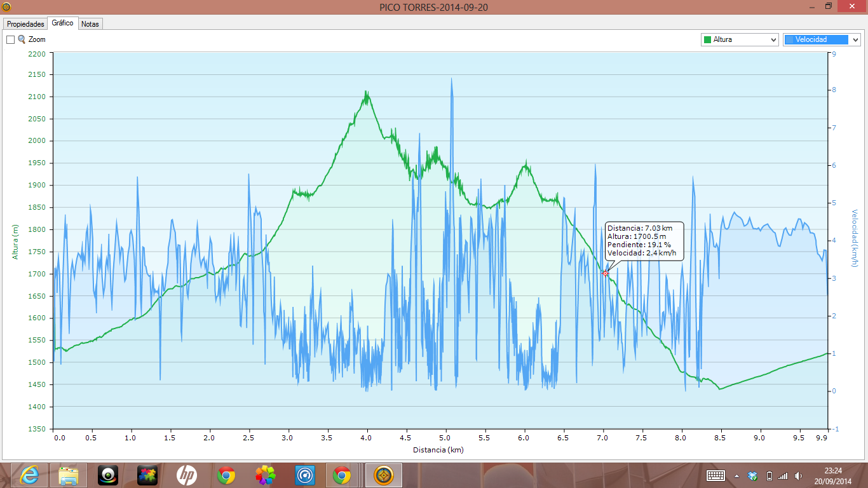Click the 2200 altitude axis value
868x488 pixels.
point(37,54)
